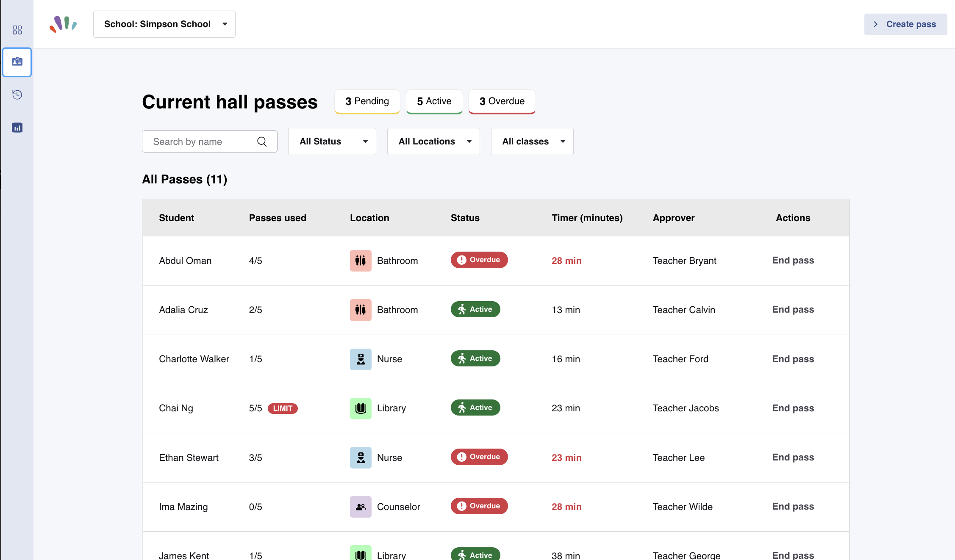Click Abdul Oman's Bathroom location icon
Screen dimensions: 955x560
[x=361, y=261]
